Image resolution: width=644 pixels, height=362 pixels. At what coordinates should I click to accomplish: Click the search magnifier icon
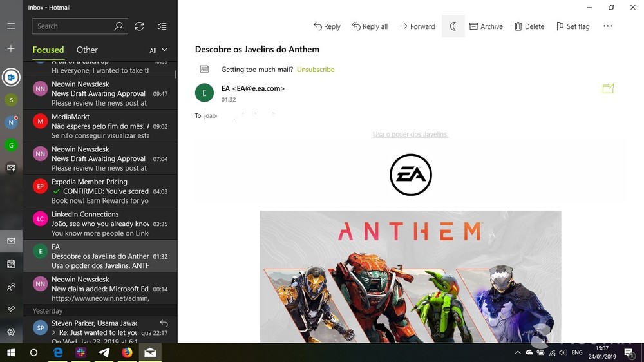click(x=118, y=26)
